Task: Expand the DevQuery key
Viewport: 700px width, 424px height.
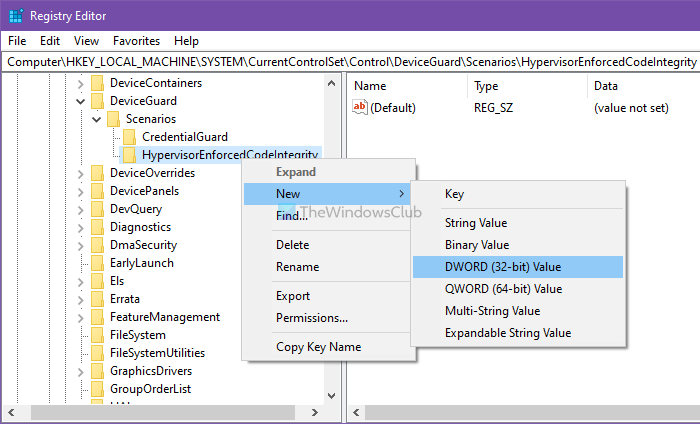Action: [x=80, y=210]
